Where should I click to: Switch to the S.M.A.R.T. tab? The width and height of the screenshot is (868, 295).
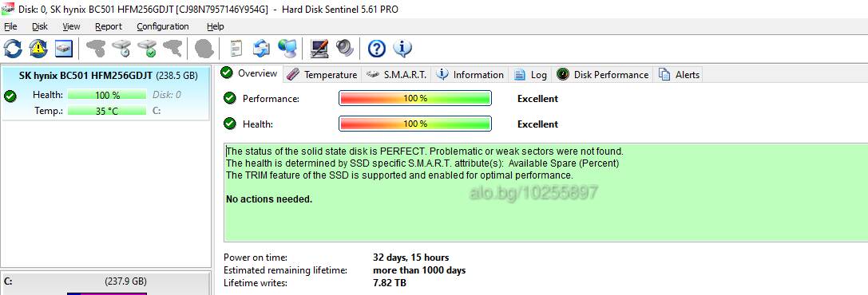tap(397, 75)
